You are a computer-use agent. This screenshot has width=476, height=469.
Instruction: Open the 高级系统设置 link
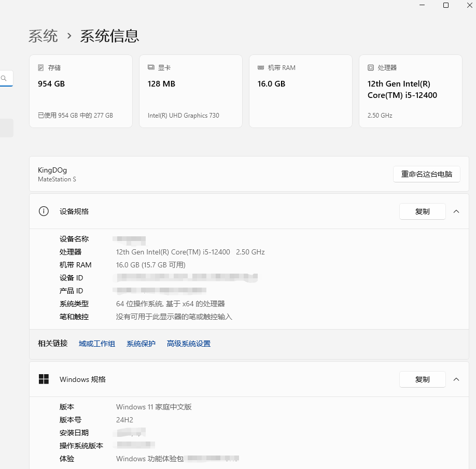click(x=189, y=344)
